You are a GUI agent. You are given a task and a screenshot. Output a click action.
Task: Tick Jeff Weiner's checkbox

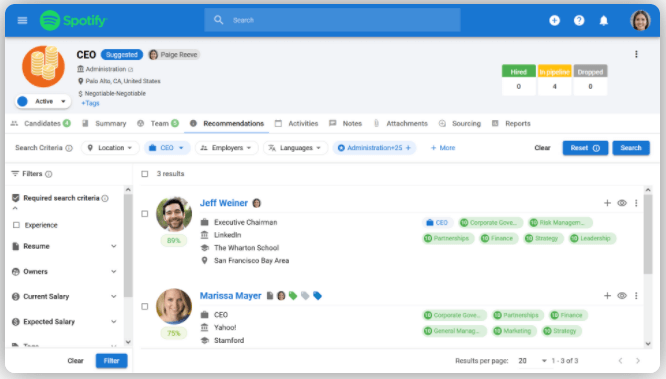point(145,214)
